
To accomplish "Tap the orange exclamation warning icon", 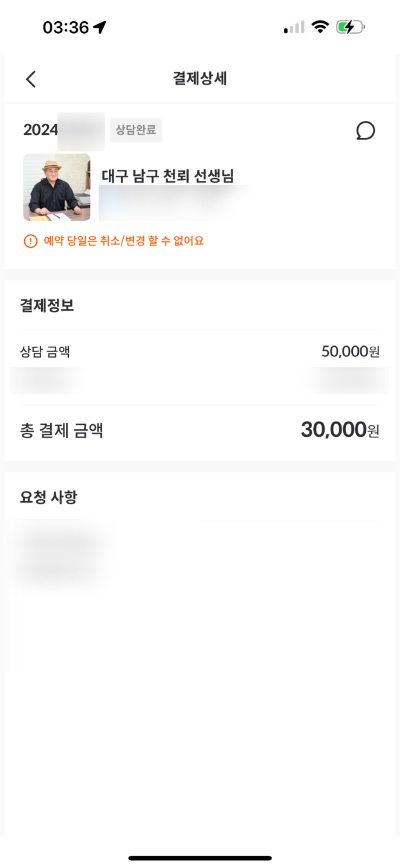I will click(31, 241).
